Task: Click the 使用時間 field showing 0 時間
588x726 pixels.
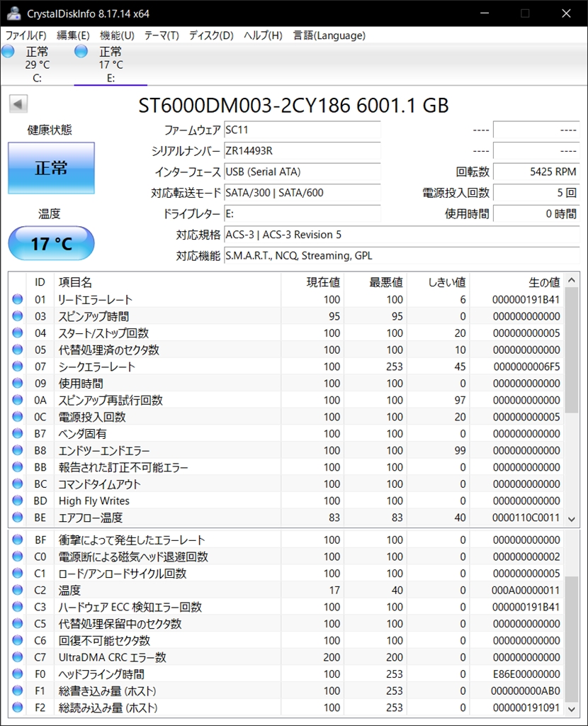Action: click(x=536, y=213)
